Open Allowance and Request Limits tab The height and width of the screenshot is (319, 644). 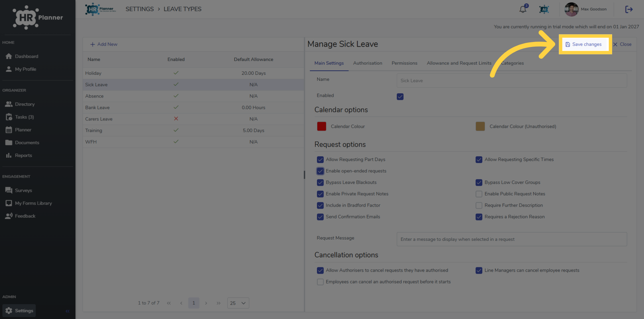(459, 63)
